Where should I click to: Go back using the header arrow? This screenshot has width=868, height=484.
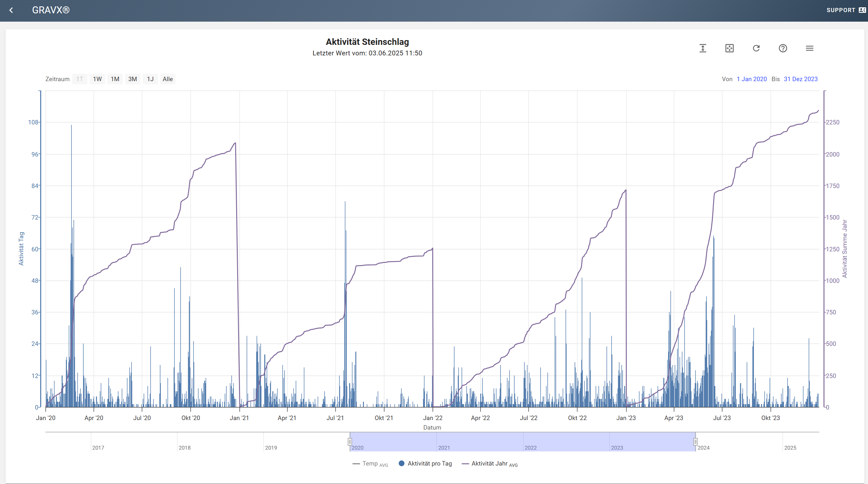pyautogui.click(x=11, y=10)
